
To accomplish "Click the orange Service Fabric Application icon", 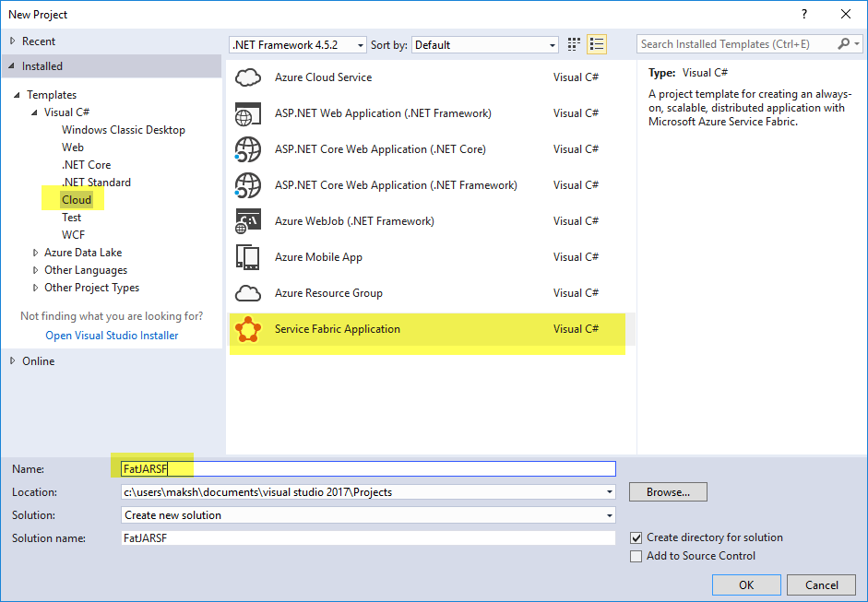I will click(248, 329).
